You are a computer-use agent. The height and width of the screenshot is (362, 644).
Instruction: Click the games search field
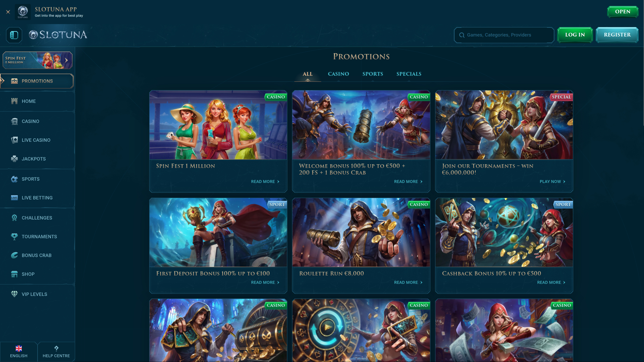(x=503, y=35)
